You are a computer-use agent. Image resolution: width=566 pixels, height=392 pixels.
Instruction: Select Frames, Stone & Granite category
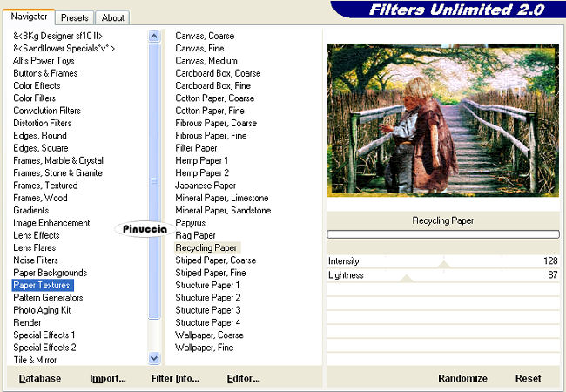[57, 172]
